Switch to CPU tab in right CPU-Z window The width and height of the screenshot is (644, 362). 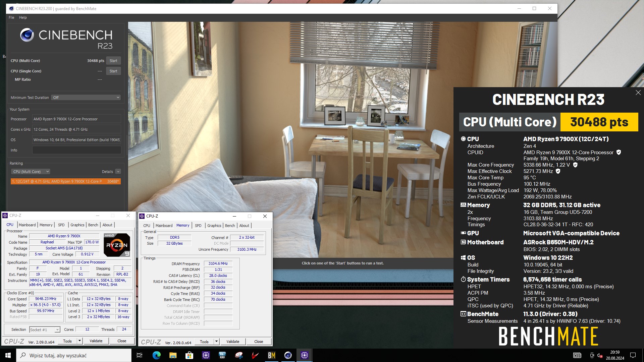tap(147, 226)
